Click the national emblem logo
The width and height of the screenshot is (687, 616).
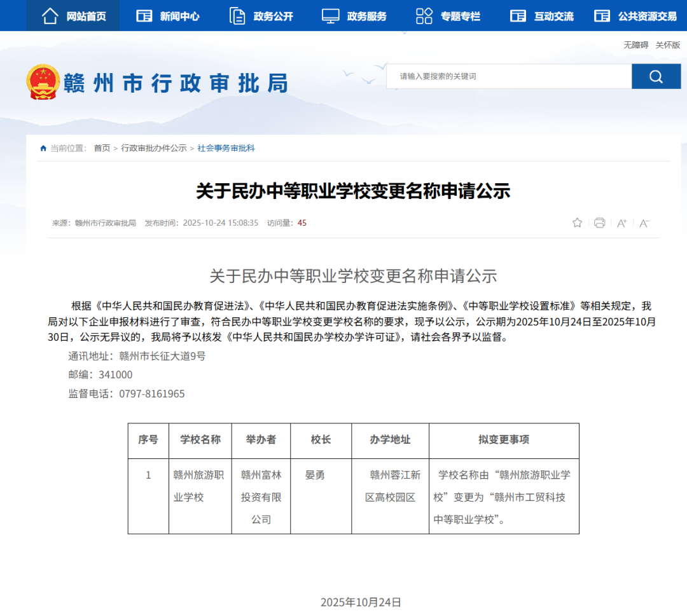click(43, 82)
